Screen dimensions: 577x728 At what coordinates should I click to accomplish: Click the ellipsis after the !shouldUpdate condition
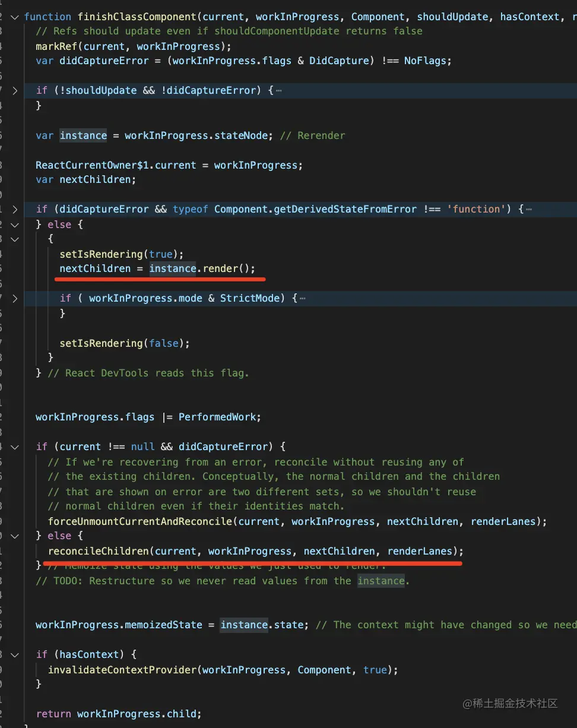coord(278,90)
